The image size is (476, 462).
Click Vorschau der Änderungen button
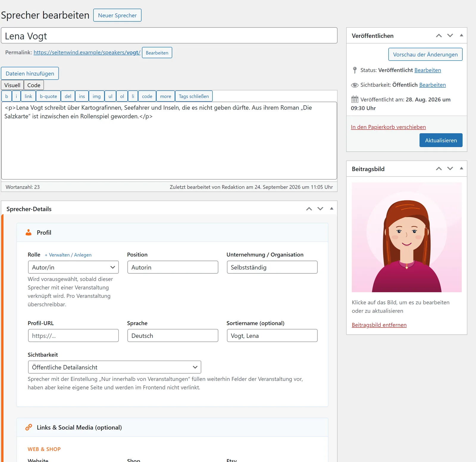click(425, 54)
